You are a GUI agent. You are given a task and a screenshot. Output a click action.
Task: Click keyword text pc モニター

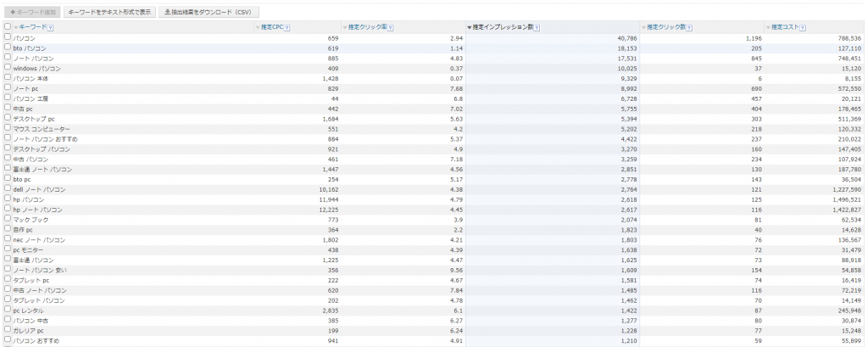click(x=28, y=250)
